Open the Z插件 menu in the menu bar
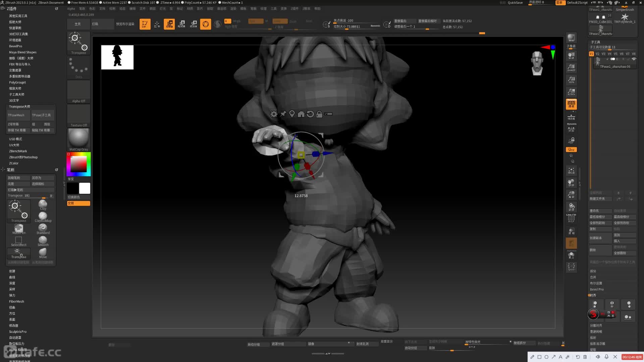The height and width of the screenshot is (362, 644). click(x=294, y=9)
